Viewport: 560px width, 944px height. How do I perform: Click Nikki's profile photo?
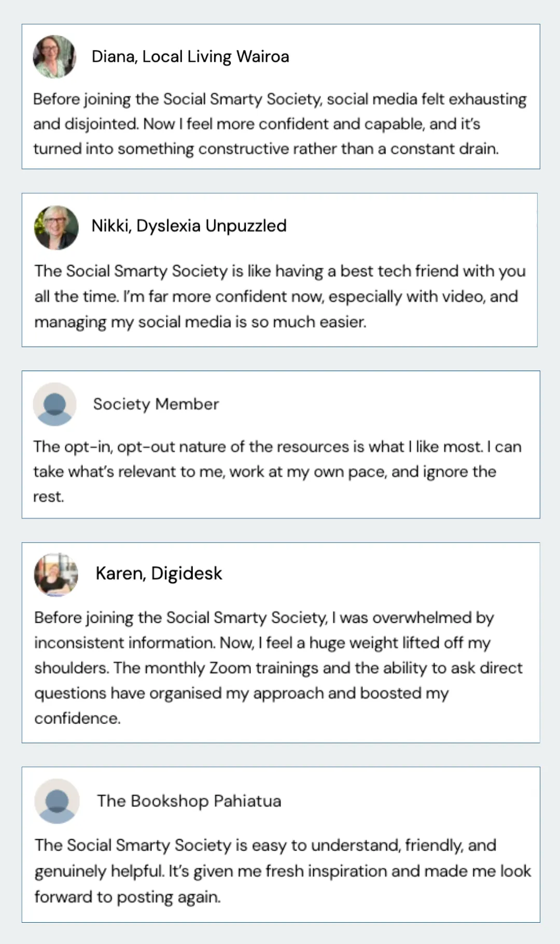(56, 227)
